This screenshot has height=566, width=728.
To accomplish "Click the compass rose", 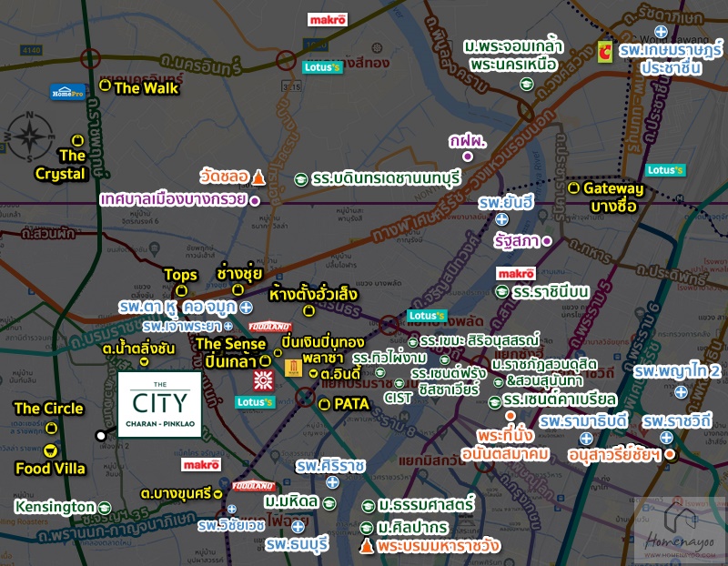I will [x=30, y=136].
